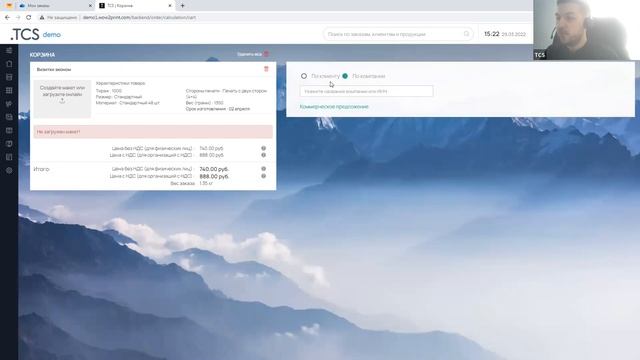Open the Коммерческое предложение link
640x360 pixels.
tap(334, 107)
